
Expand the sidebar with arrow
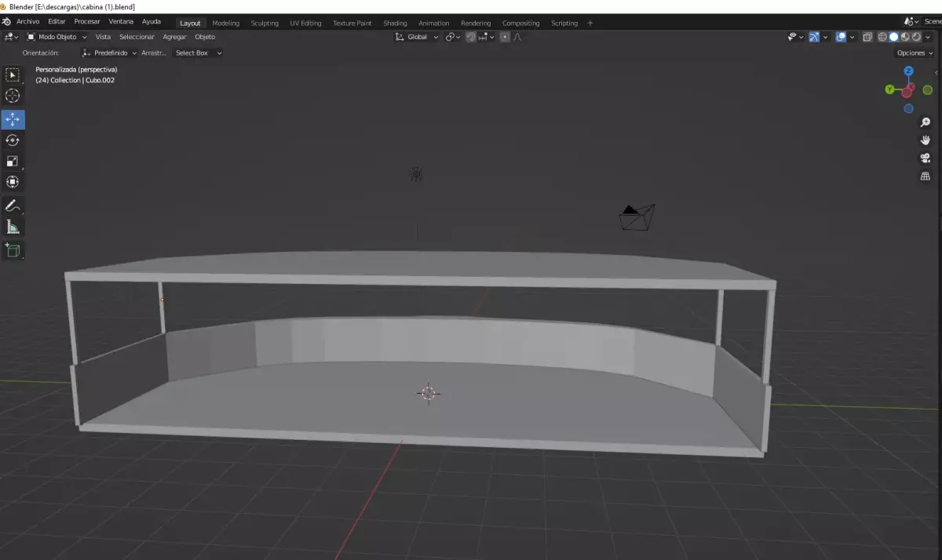click(x=936, y=72)
